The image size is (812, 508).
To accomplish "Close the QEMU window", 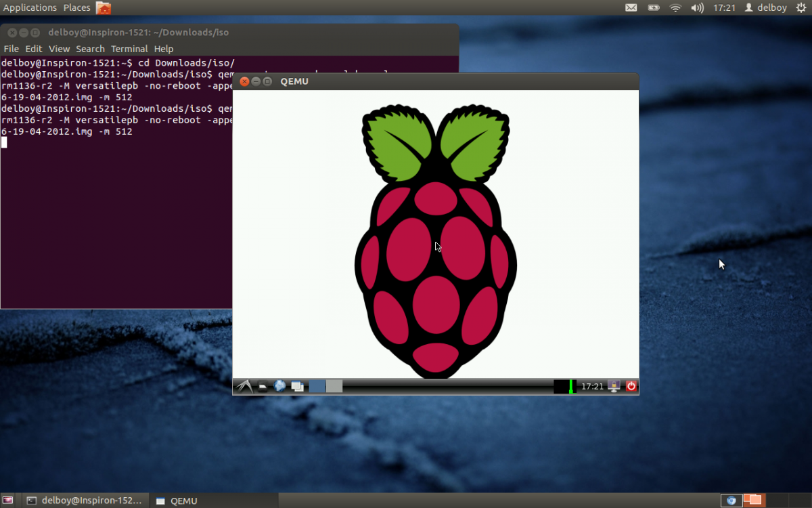I will pos(244,81).
